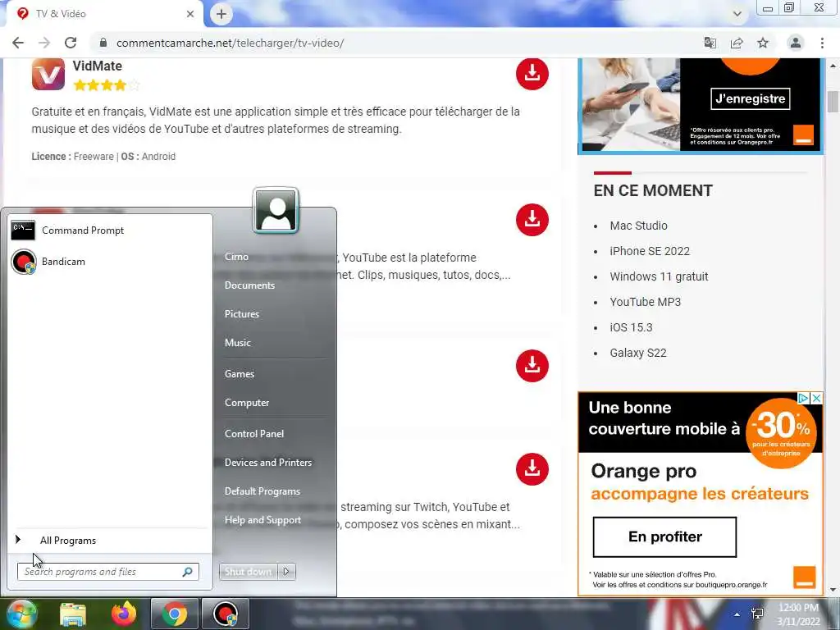This screenshot has width=840, height=630.
Task: Open the tab search dropdown
Action: pyautogui.click(x=737, y=14)
